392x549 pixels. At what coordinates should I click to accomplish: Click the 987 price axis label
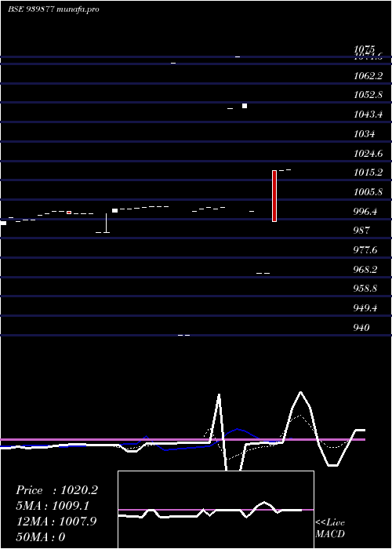tap(361, 231)
